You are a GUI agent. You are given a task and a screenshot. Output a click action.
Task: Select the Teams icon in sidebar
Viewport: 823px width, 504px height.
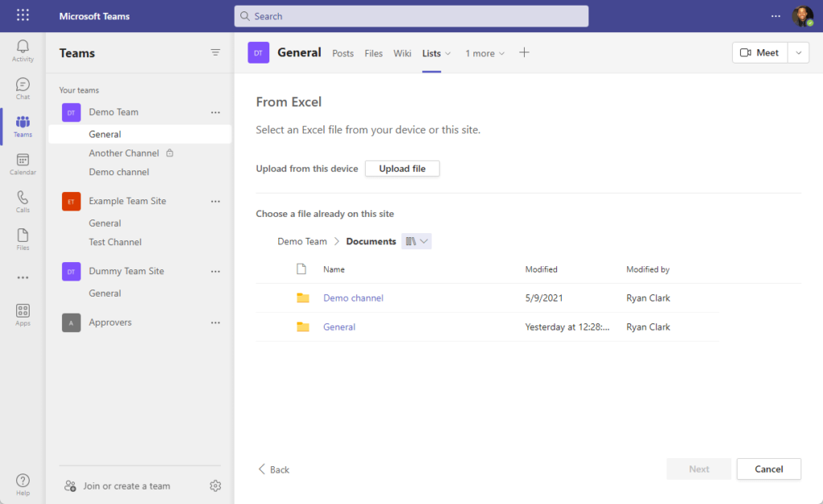[23, 126]
